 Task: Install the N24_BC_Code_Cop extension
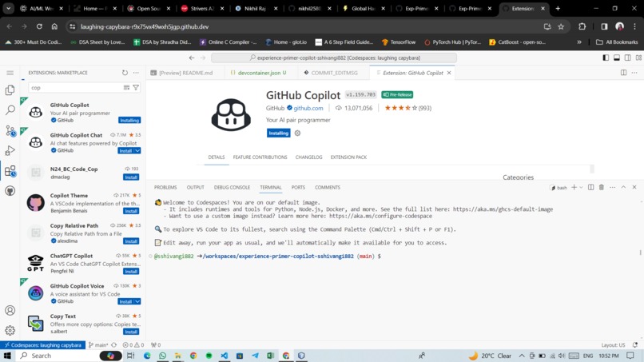click(131, 177)
